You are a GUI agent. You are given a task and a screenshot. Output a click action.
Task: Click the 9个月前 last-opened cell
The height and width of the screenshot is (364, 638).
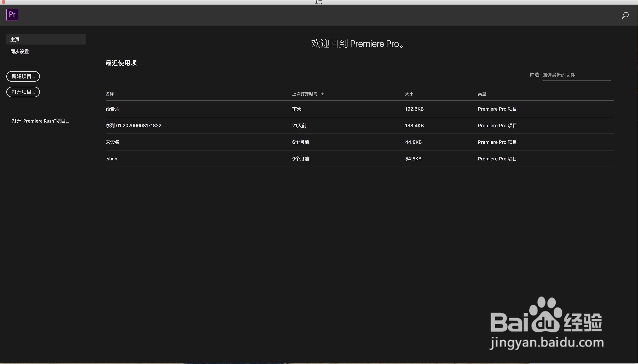[x=301, y=159]
